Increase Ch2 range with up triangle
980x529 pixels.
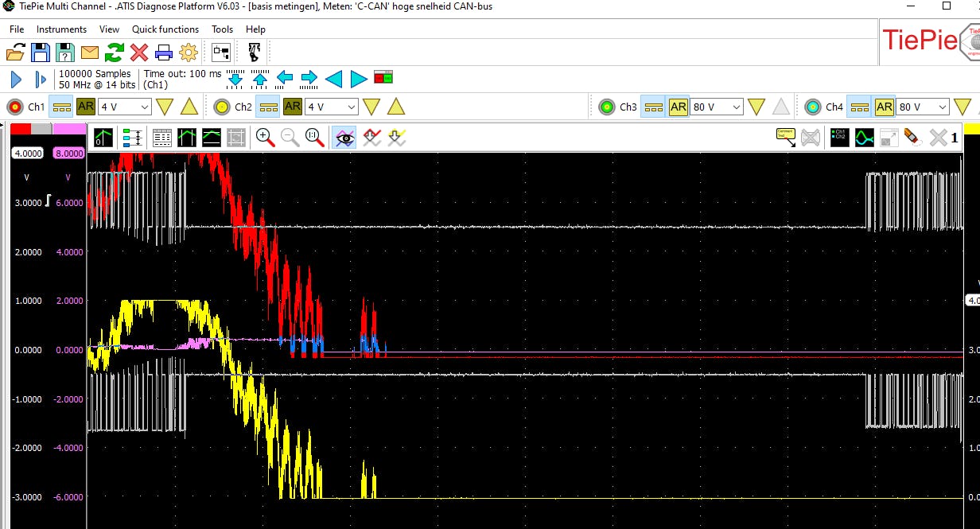click(395, 107)
